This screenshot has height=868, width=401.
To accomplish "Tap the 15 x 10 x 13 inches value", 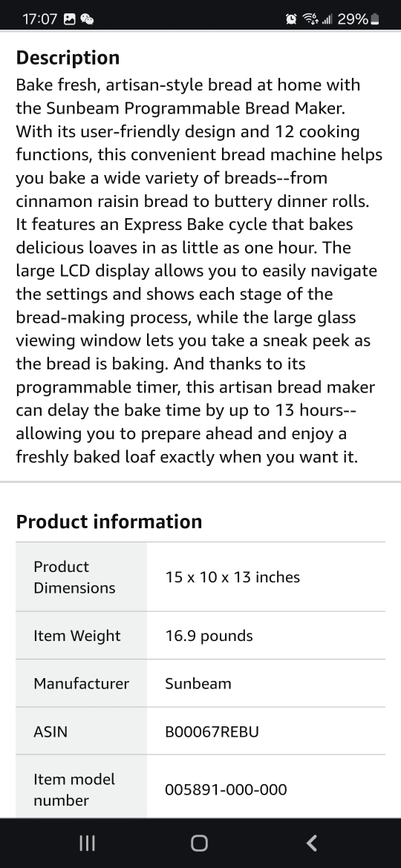I will coord(232,577).
